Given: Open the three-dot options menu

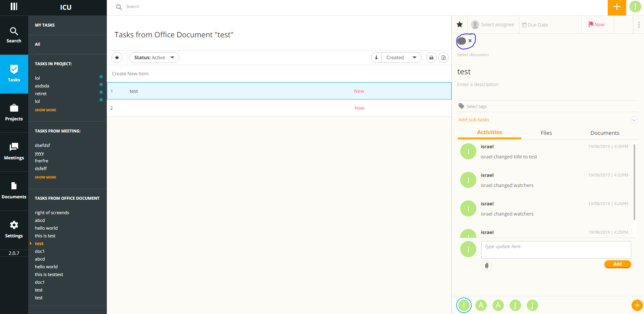Looking at the screenshot, I should (x=639, y=24).
